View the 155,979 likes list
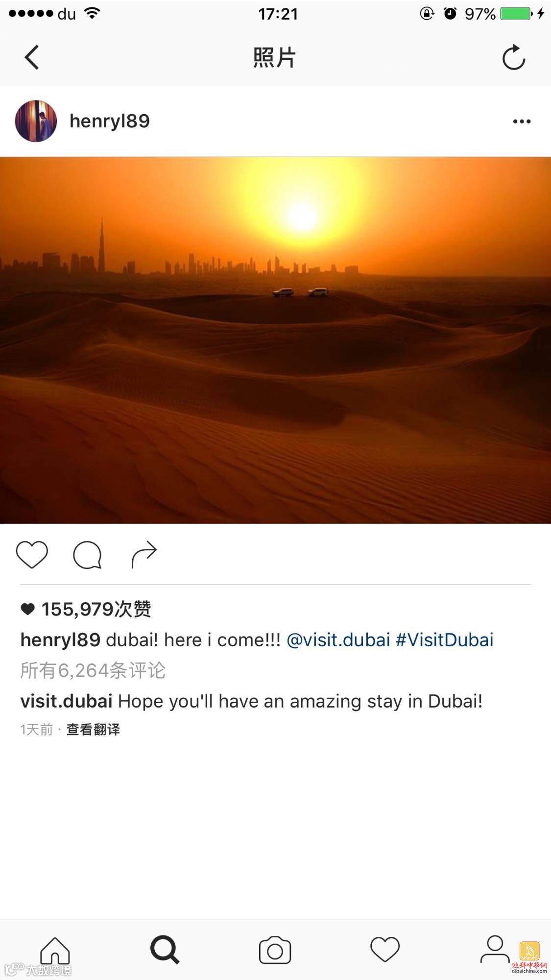Viewport: 551px width, 980px height. click(86, 609)
